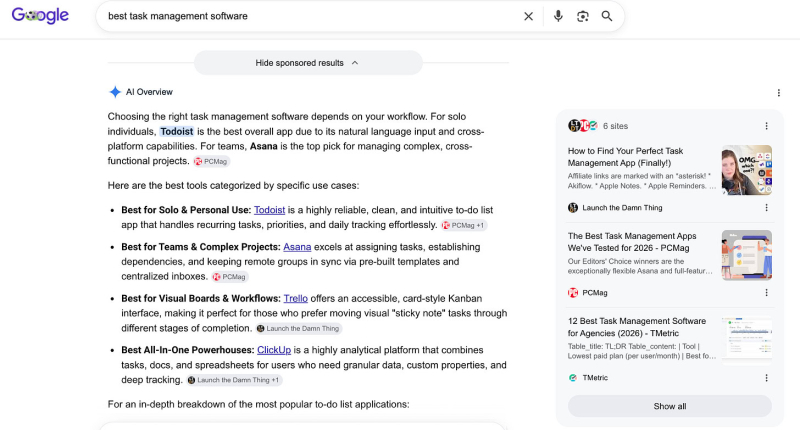Screen dimensions: 800x430
Task: Open the Asana link in bullet list
Action: coord(297,247)
